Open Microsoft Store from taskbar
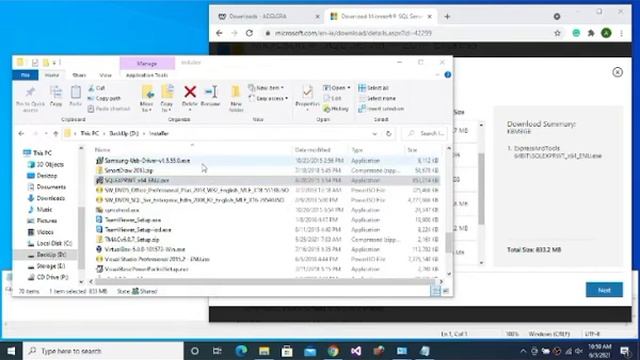 tap(287, 351)
